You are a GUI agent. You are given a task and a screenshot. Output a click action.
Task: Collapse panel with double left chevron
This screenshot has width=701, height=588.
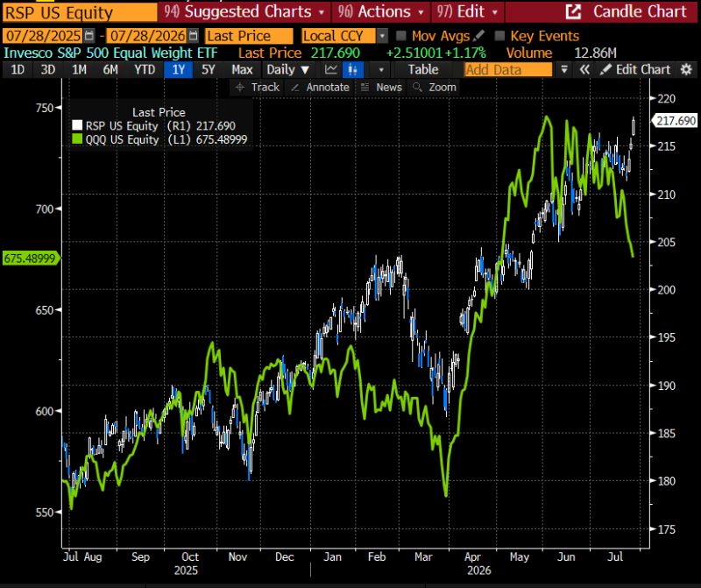click(x=584, y=70)
